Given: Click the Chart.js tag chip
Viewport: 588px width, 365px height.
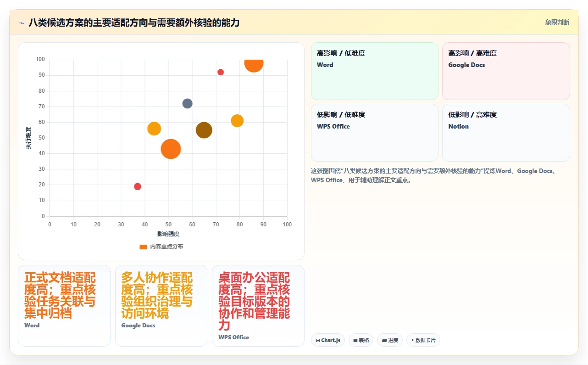Looking at the screenshot, I should click(328, 340).
